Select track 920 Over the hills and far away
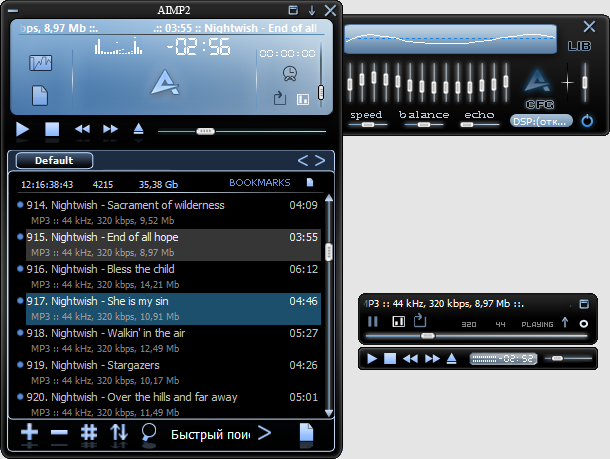Viewport: 610px width, 459px height. [x=173, y=404]
